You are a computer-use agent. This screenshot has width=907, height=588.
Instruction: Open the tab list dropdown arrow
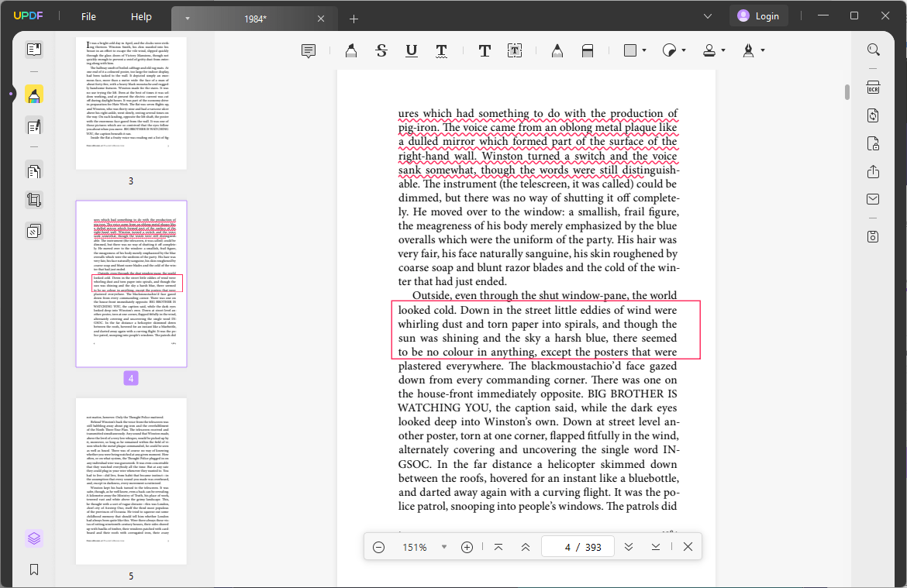188,19
